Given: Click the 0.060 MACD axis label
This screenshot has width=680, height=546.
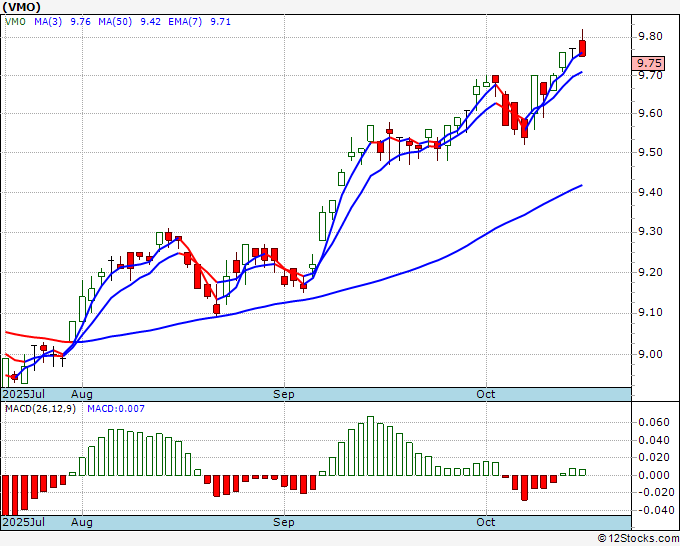Looking at the screenshot, I should coord(654,422).
